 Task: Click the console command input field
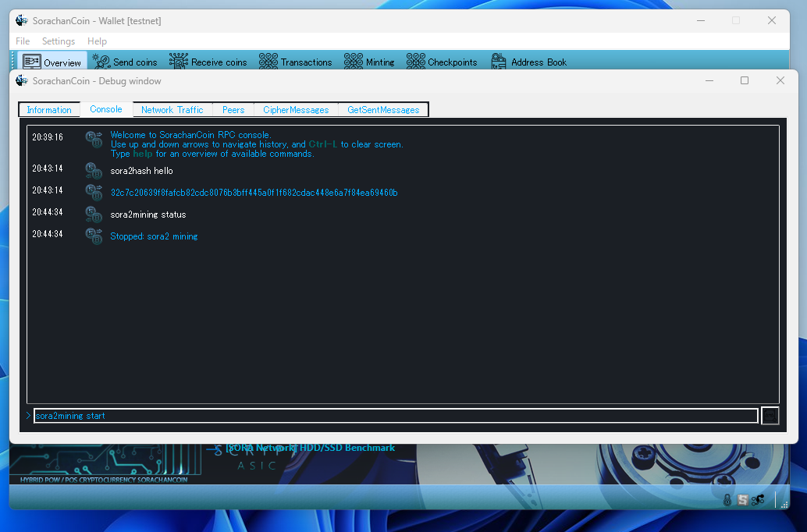coord(395,416)
